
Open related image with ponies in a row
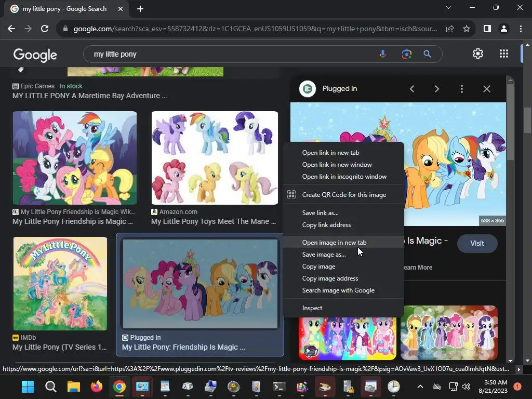coord(449,333)
